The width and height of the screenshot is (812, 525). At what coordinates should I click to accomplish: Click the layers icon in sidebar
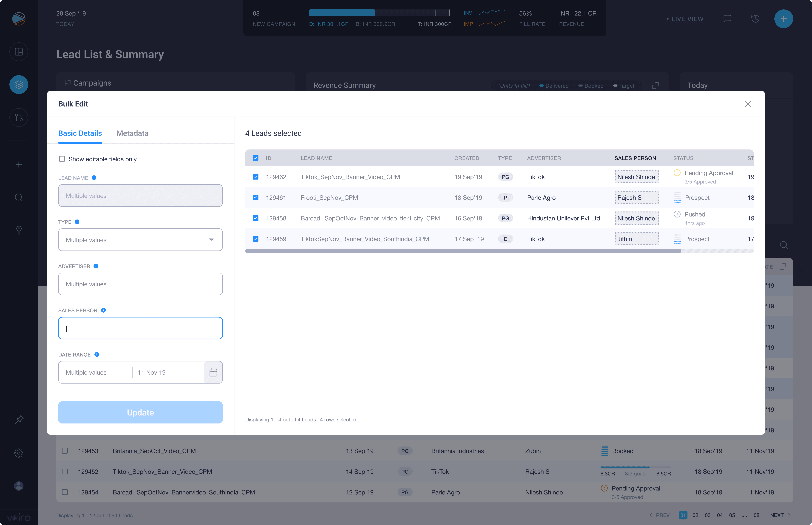tap(19, 85)
